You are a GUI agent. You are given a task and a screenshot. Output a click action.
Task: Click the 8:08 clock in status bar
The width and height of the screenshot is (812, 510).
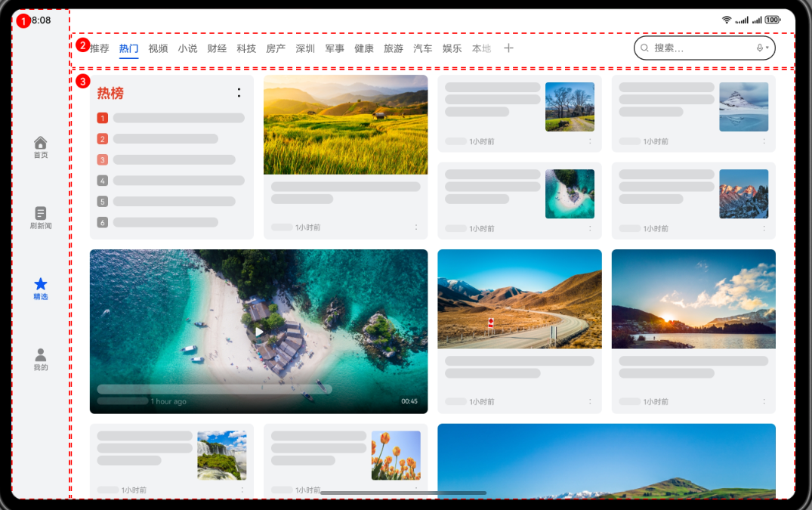pos(42,20)
